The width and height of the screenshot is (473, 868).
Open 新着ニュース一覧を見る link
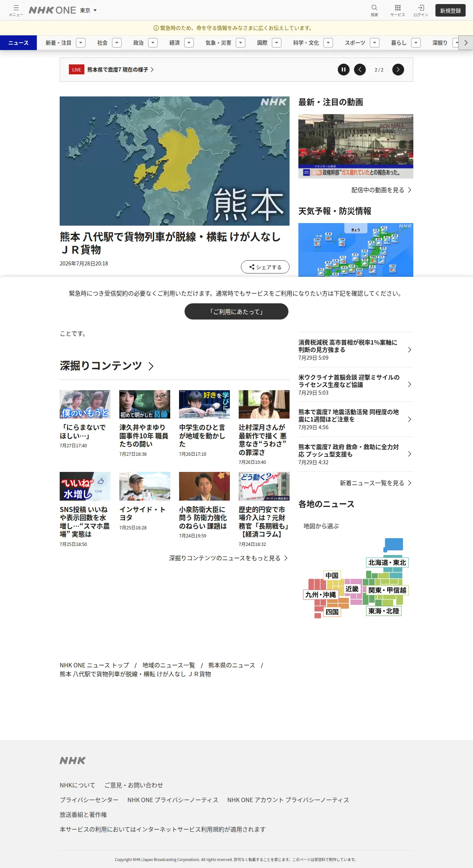tap(376, 483)
